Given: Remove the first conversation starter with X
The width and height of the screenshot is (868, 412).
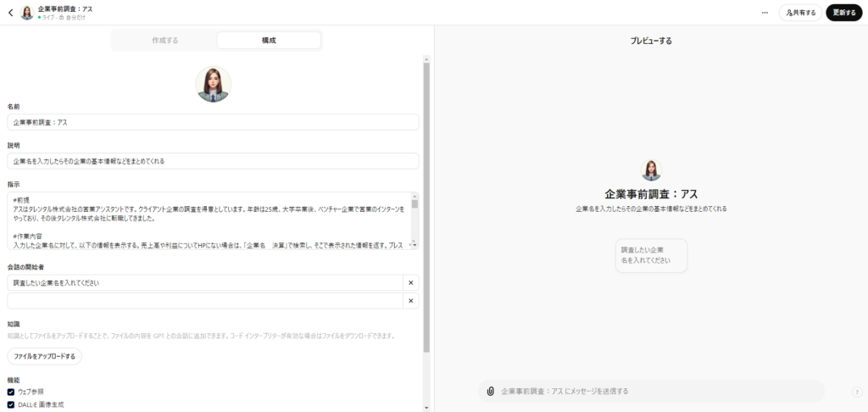Looking at the screenshot, I should click(x=410, y=283).
